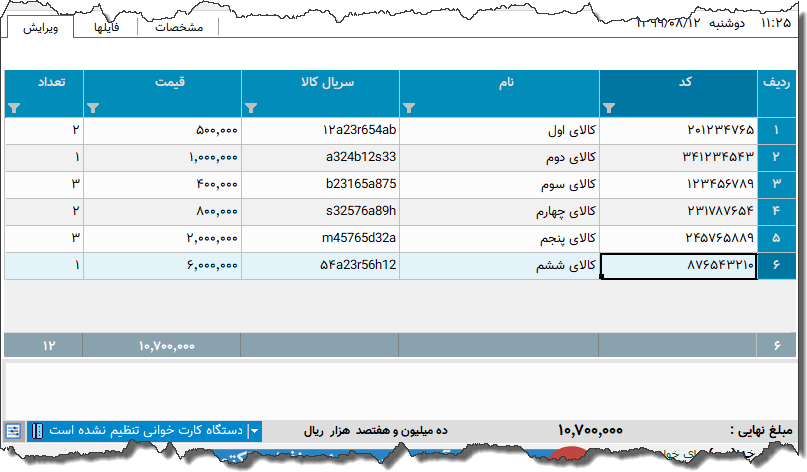Click the filter icon in نام column
The height and width of the screenshot is (472, 807).
pos(408,107)
